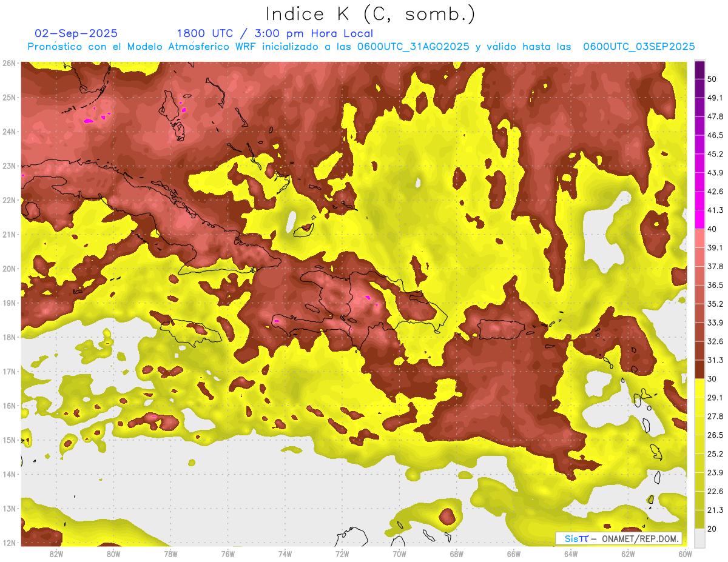The width and height of the screenshot is (728, 562).
Task: Select the colorbar value label "46.5"
Action: pyautogui.click(x=715, y=135)
